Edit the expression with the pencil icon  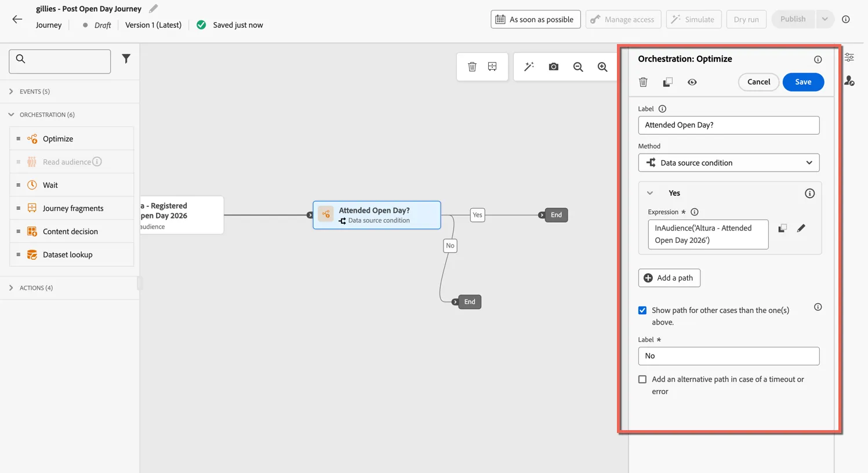[x=801, y=228]
